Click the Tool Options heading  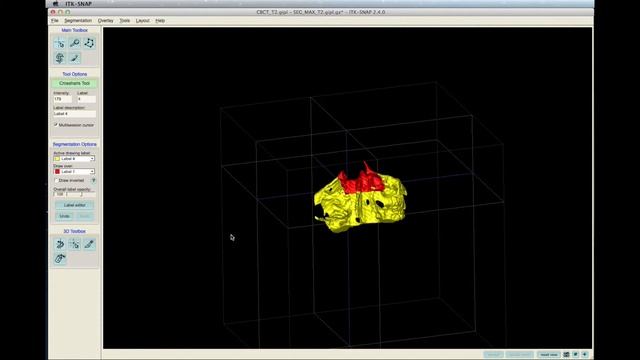(x=75, y=74)
